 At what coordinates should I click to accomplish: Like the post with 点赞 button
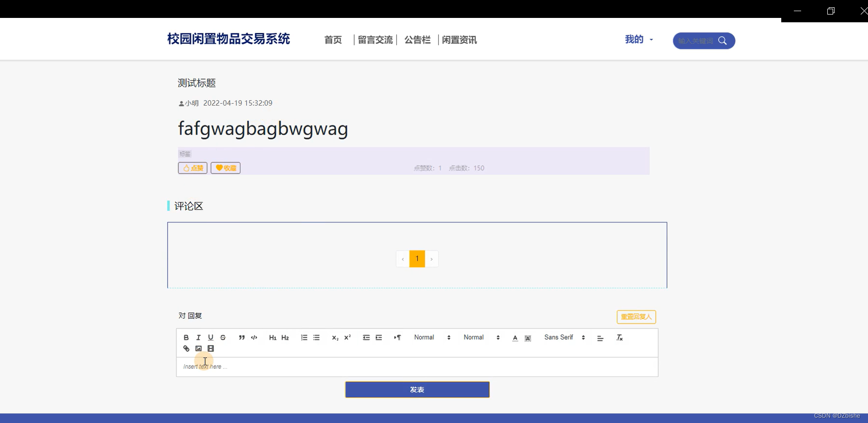pyautogui.click(x=192, y=168)
